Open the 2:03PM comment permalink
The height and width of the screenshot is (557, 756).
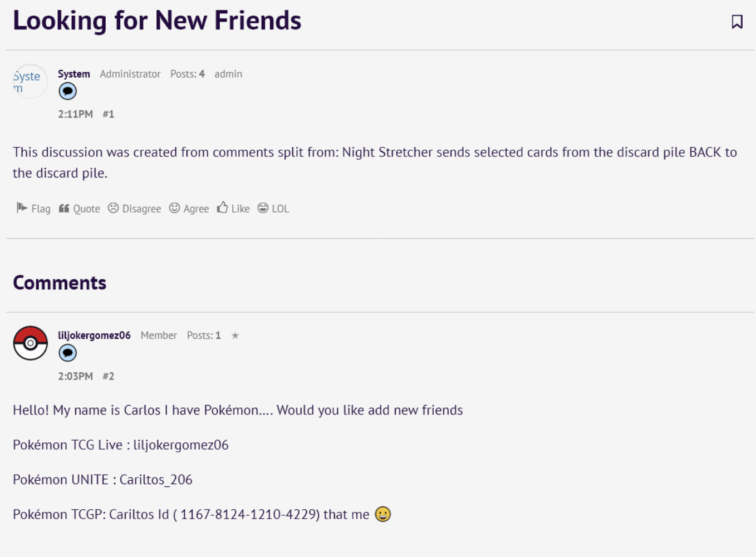pyautogui.click(x=75, y=376)
